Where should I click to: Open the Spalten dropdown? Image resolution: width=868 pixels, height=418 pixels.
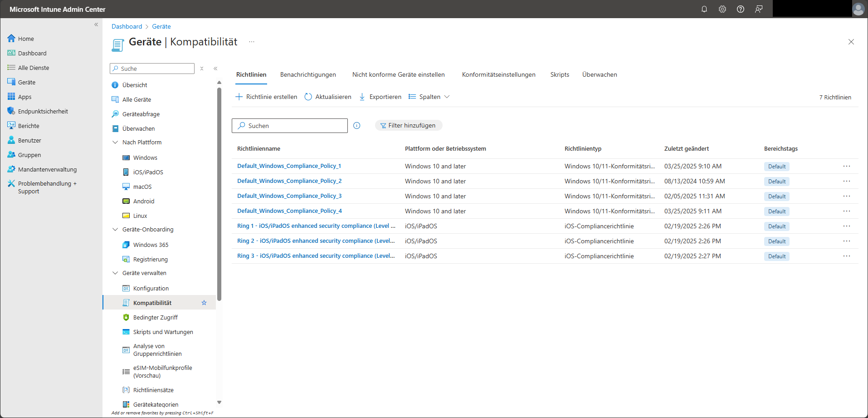(429, 97)
